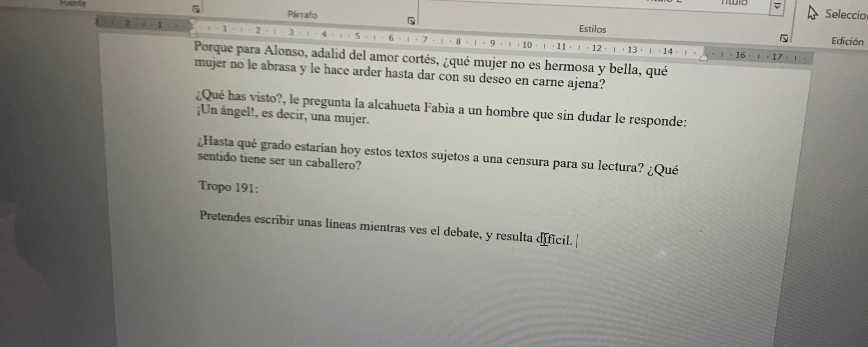Click the first line indent marker
The width and height of the screenshot is (868, 347).
click(193, 22)
